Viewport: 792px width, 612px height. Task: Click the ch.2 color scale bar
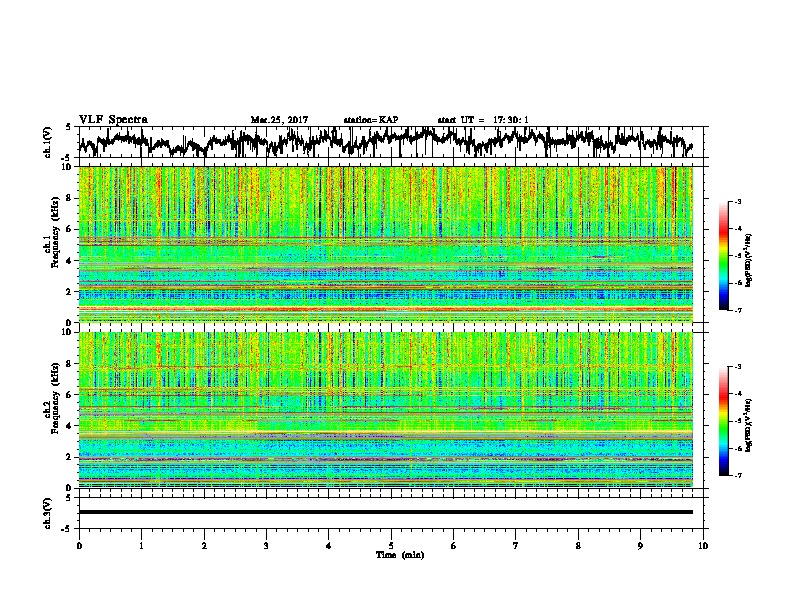[x=723, y=421]
